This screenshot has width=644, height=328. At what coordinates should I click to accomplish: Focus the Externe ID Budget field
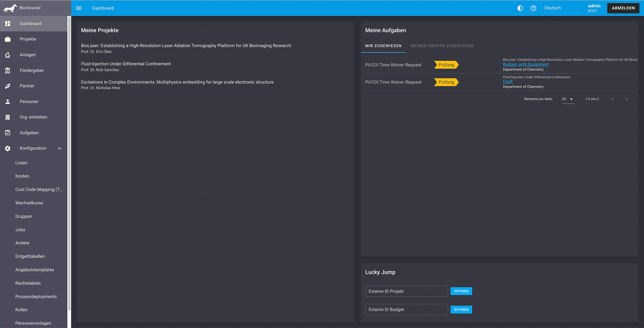coord(407,310)
